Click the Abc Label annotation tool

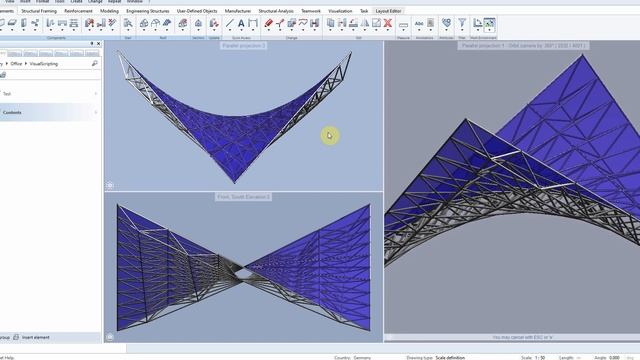(419, 24)
